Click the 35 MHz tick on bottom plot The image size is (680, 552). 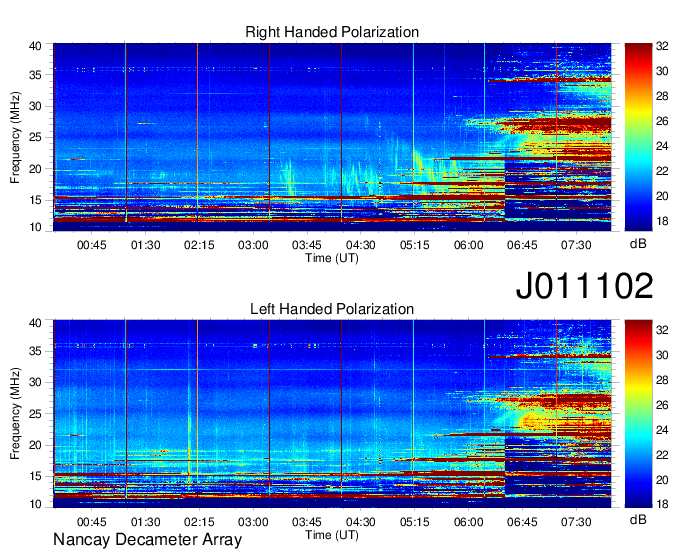(35, 351)
